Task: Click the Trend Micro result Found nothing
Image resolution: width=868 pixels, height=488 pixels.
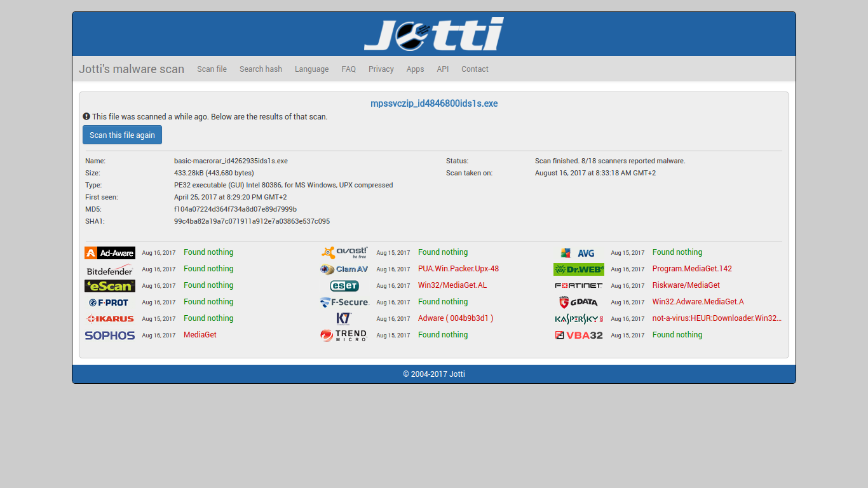Action: point(443,335)
